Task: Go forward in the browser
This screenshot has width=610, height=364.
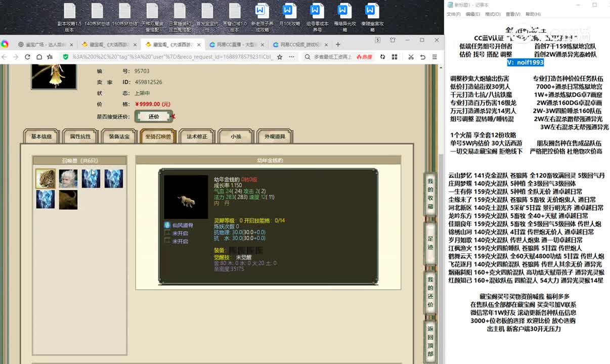Action: pos(16,57)
